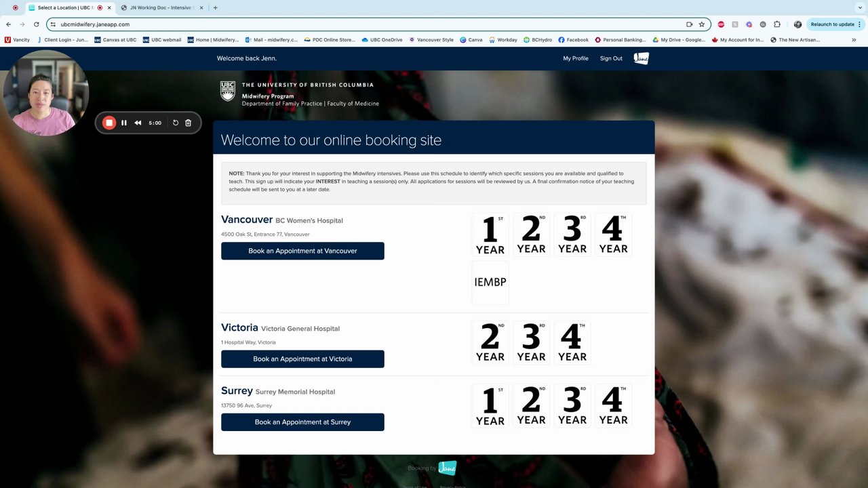Screen dimensions: 868x488
Task: Open the Personal Banking bookmark
Action: click(x=620, y=40)
